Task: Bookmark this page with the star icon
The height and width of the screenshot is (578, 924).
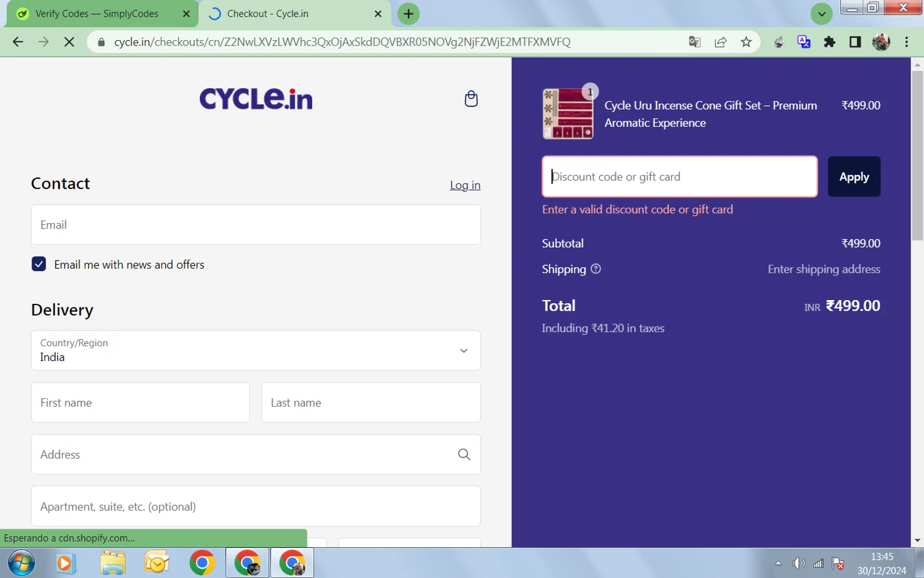Action: tap(746, 42)
